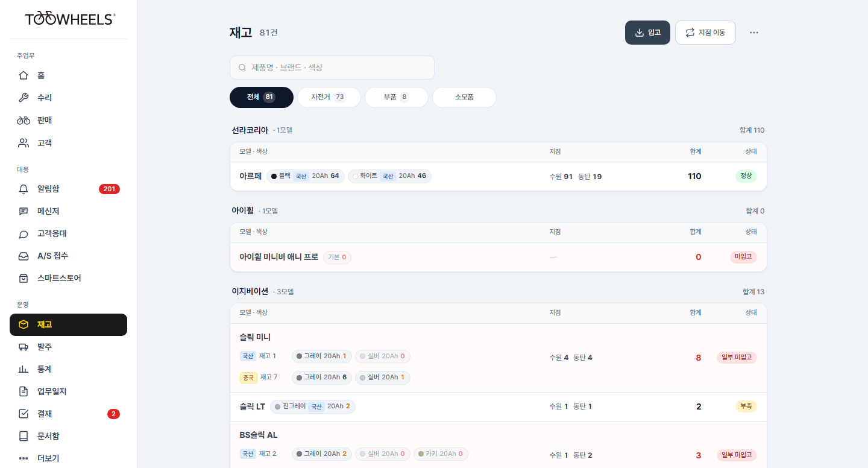Click the bar chart icon for 통계
This screenshot has width=868, height=468.
pos(24,369)
